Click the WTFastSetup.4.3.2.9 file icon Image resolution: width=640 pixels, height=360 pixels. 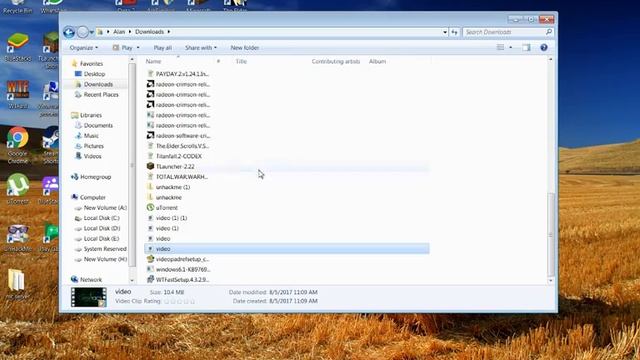[150, 279]
